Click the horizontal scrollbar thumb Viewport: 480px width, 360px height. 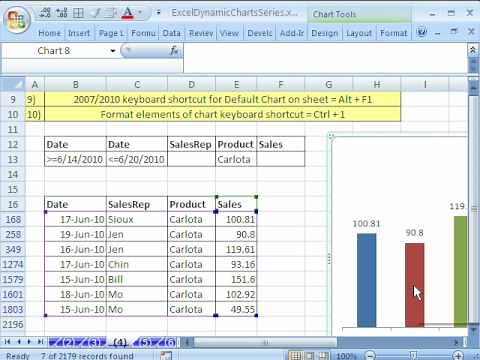tap(266, 342)
